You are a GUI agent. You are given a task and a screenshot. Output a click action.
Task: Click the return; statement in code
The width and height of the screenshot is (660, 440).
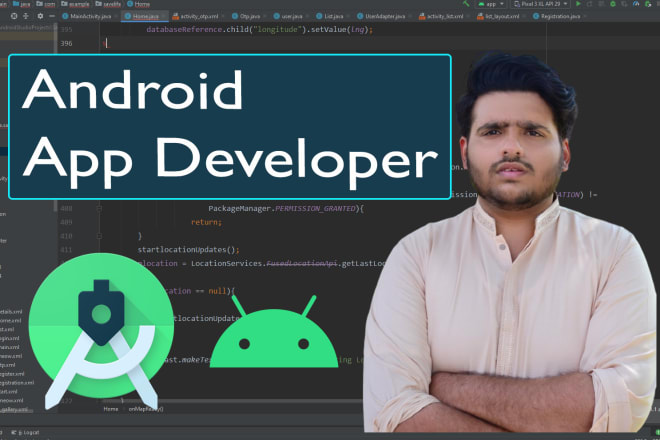coord(206,222)
